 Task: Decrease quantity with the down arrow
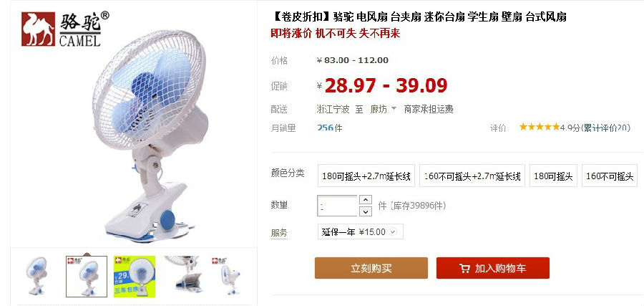(366, 211)
